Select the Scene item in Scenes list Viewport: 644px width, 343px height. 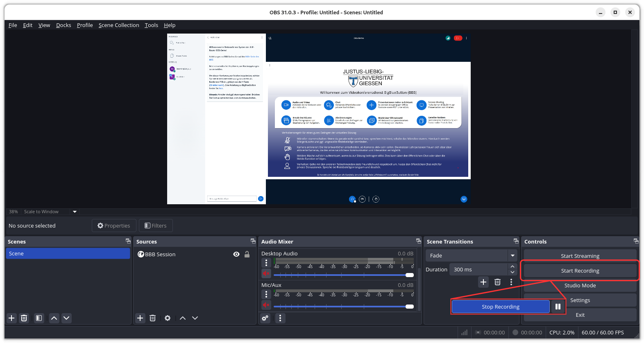coord(68,253)
